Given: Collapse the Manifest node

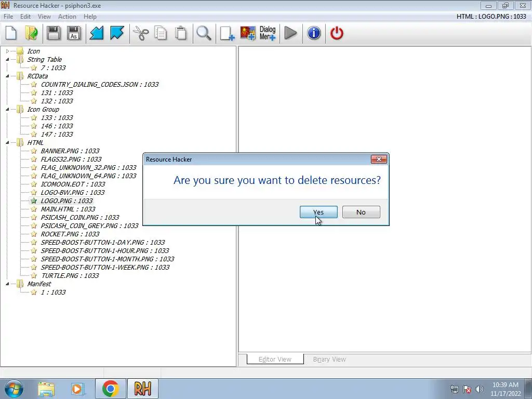Looking at the screenshot, I should click(7, 284).
